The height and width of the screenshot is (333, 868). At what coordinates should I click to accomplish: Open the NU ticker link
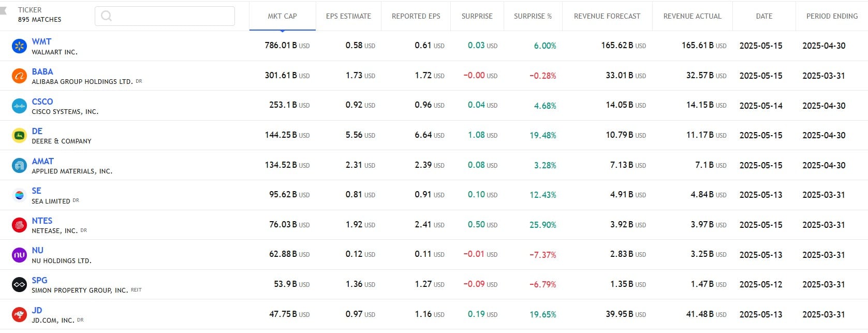coord(38,250)
